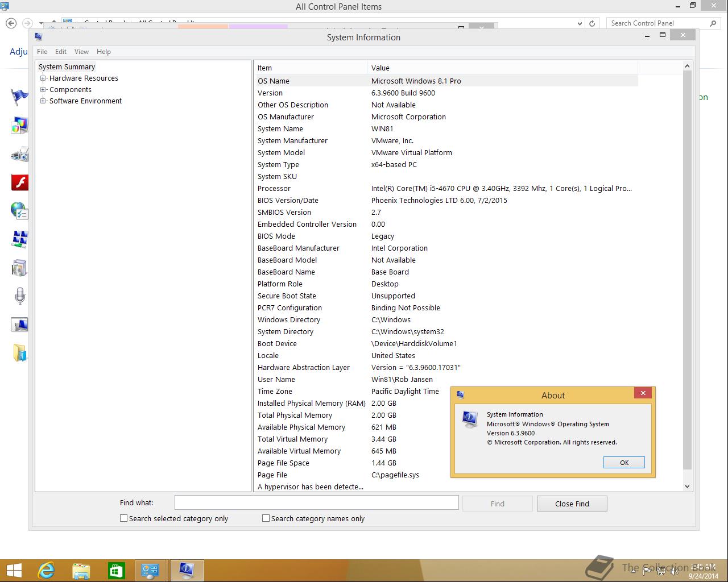Screen dimensions: 728x582
Task: Open Action Center flag icon in Control Panel
Action: [x=19, y=97]
